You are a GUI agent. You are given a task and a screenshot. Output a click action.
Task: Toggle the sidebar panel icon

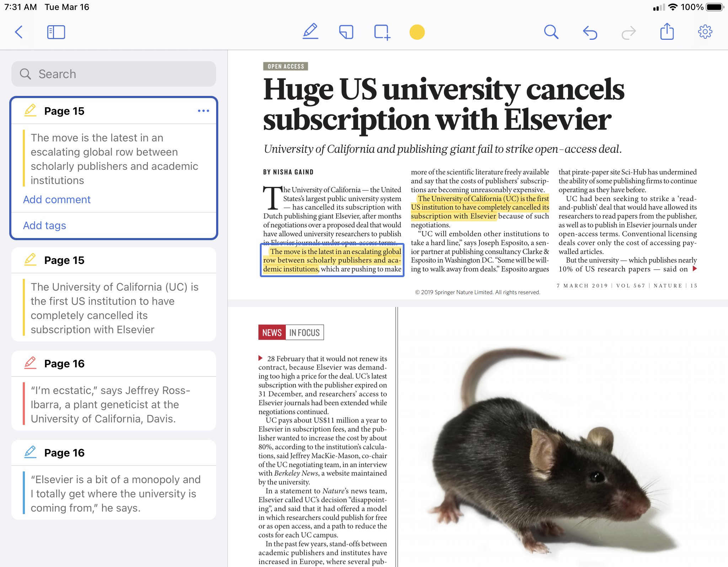tap(56, 32)
